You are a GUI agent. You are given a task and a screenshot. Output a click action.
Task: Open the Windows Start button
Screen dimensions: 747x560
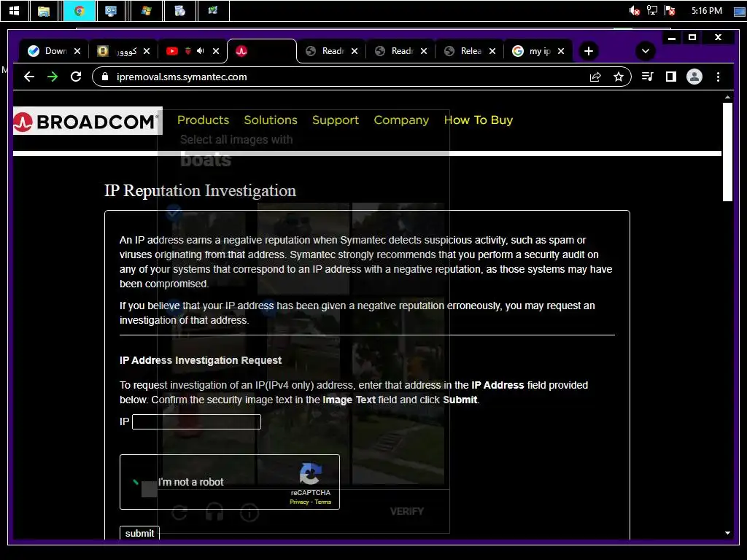point(15,10)
